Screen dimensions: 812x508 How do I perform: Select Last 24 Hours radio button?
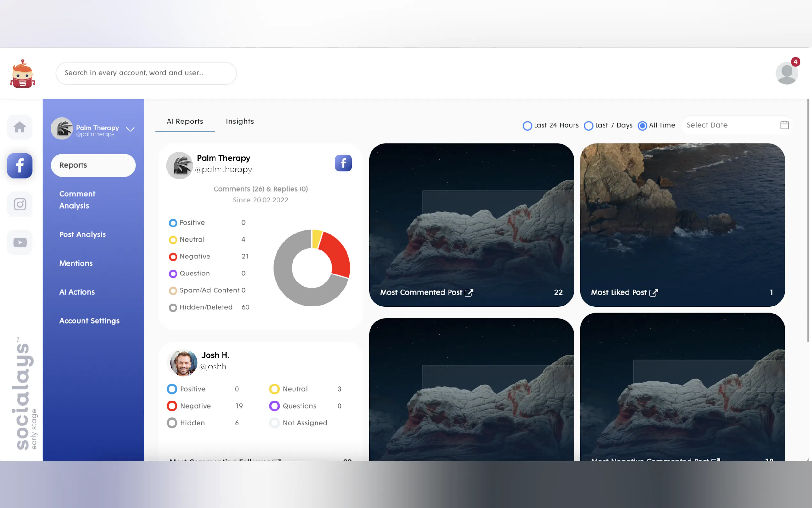pyautogui.click(x=527, y=126)
